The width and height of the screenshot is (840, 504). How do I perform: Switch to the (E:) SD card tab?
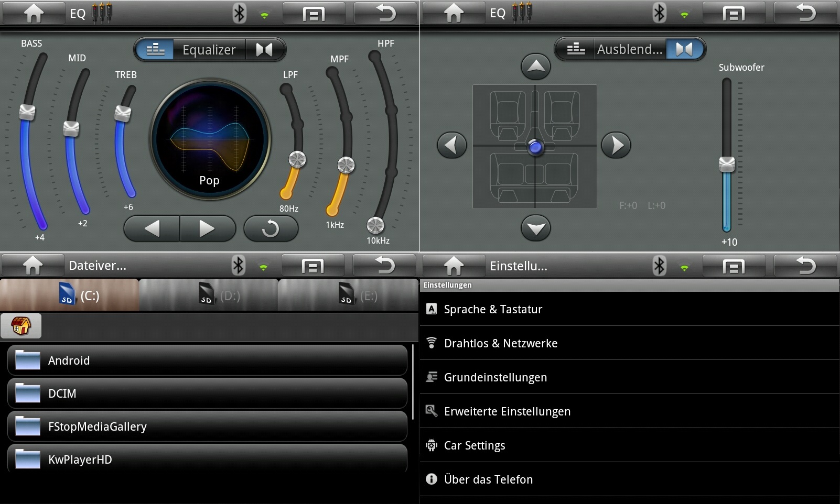click(x=348, y=296)
